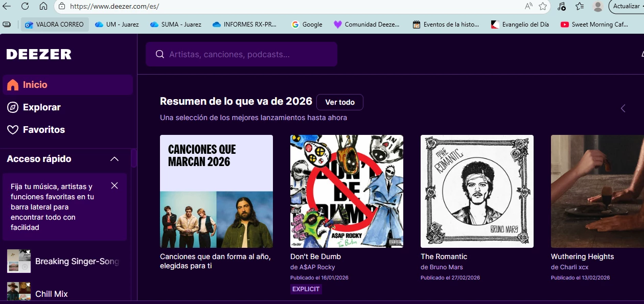Click the DEEZER logo
This screenshot has height=304, width=644.
coord(39,54)
